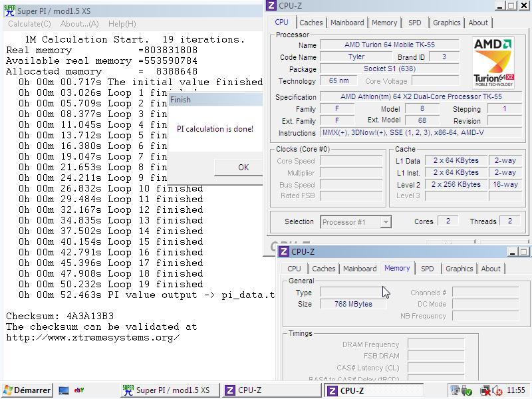Viewport: 532px width, 399px height.
Task: Switch to Graphics tab in upper CPU-Z
Action: [x=446, y=23]
